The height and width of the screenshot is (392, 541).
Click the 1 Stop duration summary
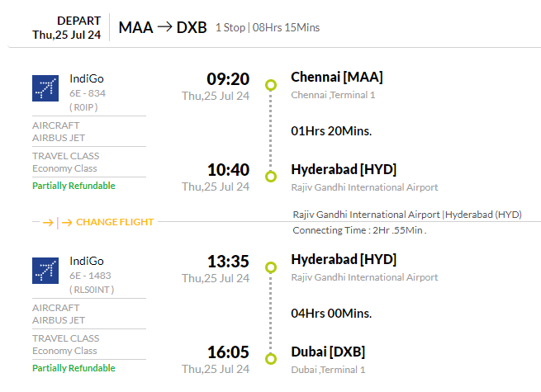[268, 27]
